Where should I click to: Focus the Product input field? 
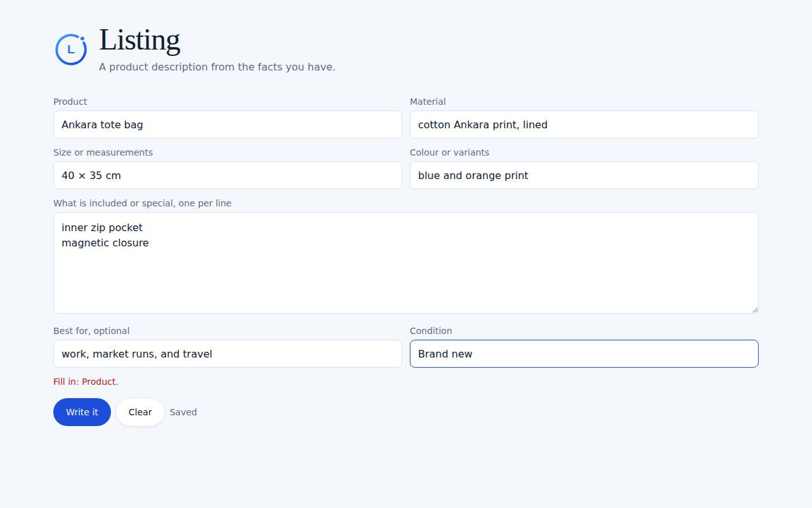(x=228, y=124)
